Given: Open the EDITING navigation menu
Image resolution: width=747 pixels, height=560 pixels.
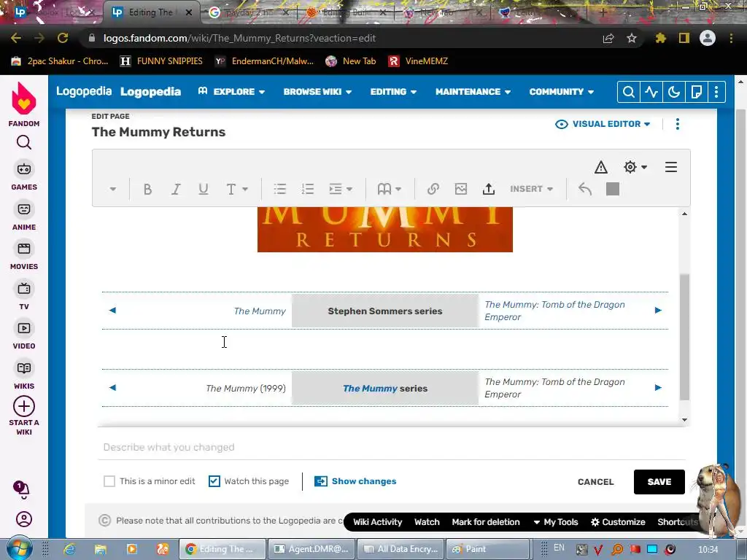Looking at the screenshot, I should point(393,91).
